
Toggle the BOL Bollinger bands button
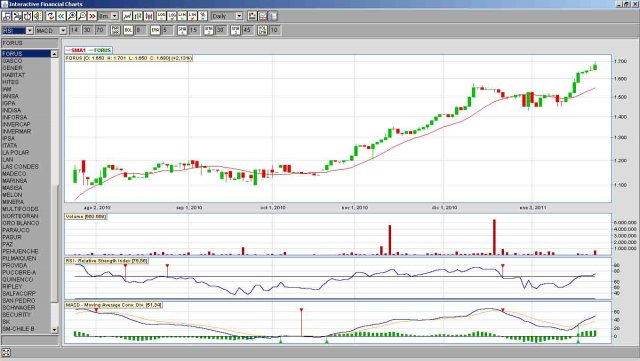[x=128, y=30]
